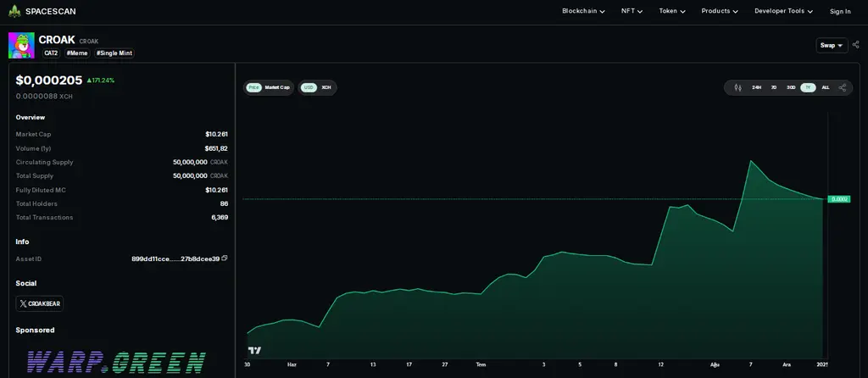Image resolution: width=868 pixels, height=378 pixels.
Task: Click the #Meme tag
Action: coord(77,53)
